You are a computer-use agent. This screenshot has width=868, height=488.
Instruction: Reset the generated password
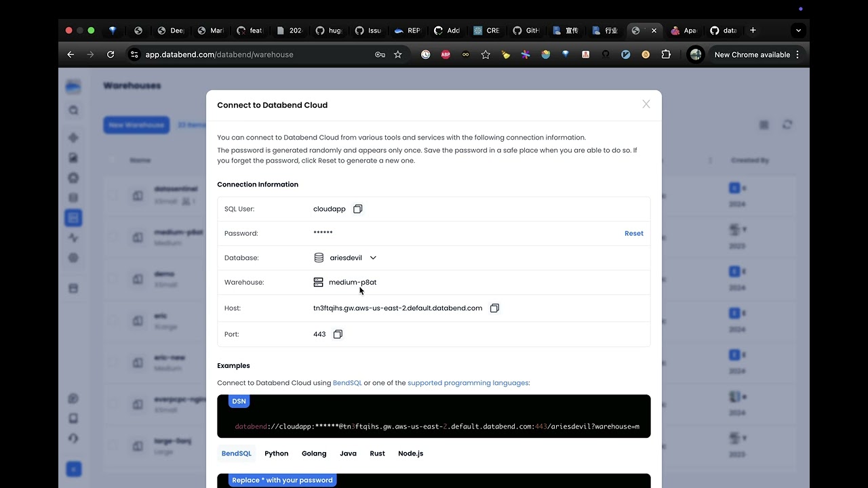coord(634,233)
